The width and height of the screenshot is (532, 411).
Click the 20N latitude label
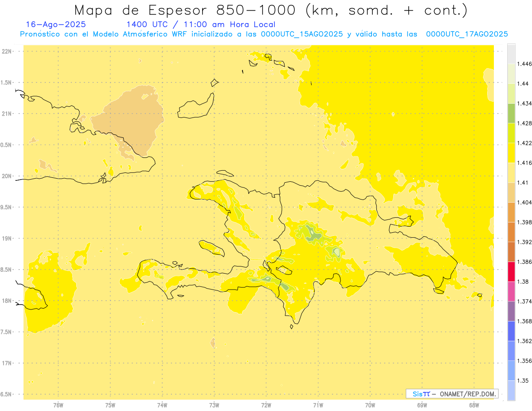8,176
